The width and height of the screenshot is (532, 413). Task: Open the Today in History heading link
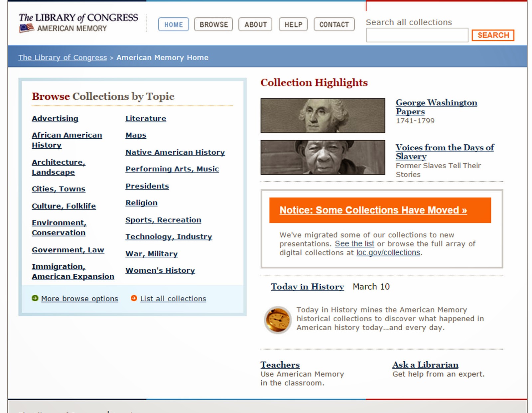[x=308, y=287]
